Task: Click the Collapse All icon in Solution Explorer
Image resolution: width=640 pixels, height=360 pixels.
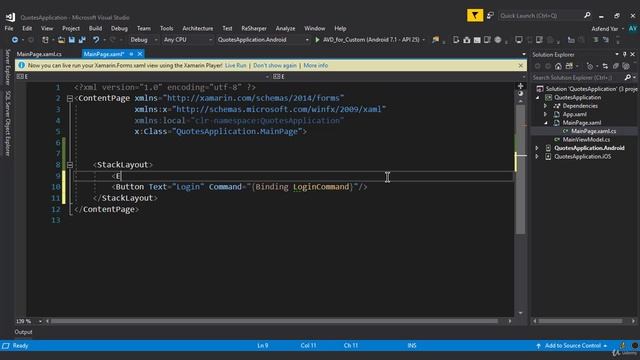Action: (616, 66)
